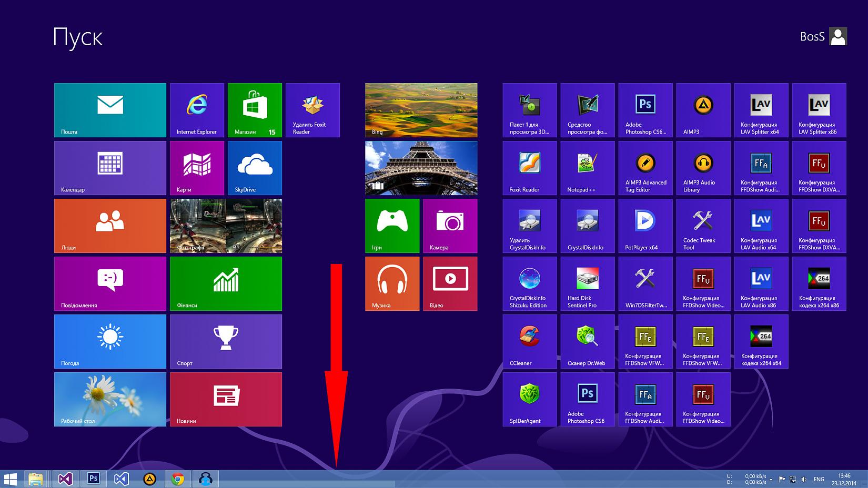
Task: Open the Конфигурация кодека x264 x64 tile
Action: tap(761, 341)
